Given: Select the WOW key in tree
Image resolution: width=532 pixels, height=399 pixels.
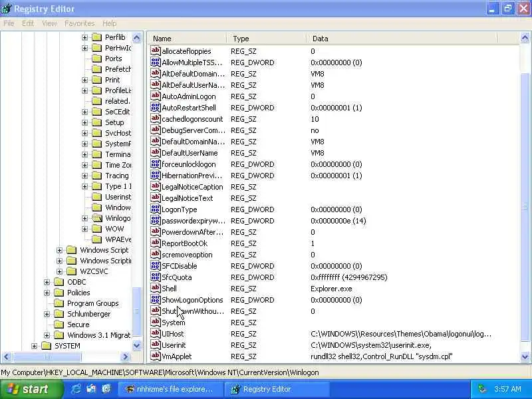Looking at the screenshot, I should click(114, 229).
